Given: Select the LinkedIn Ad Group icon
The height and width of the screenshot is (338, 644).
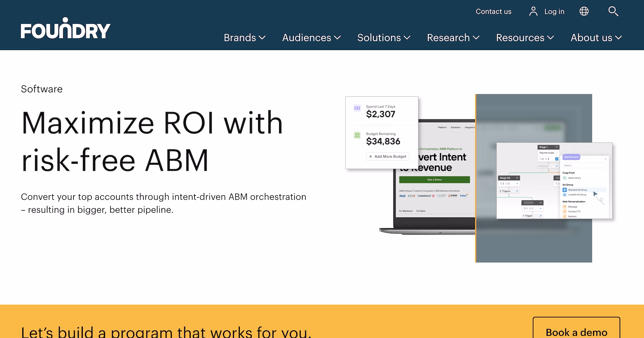Looking at the screenshot, I should tap(565, 195).
